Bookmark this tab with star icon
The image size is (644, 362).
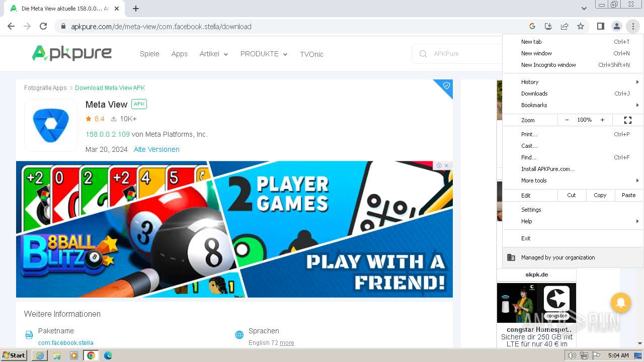point(581,26)
